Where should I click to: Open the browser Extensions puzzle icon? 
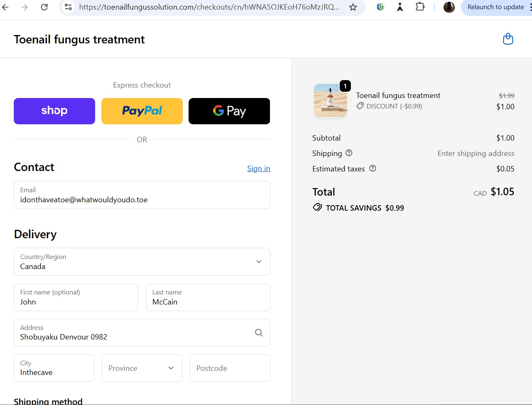click(x=420, y=7)
